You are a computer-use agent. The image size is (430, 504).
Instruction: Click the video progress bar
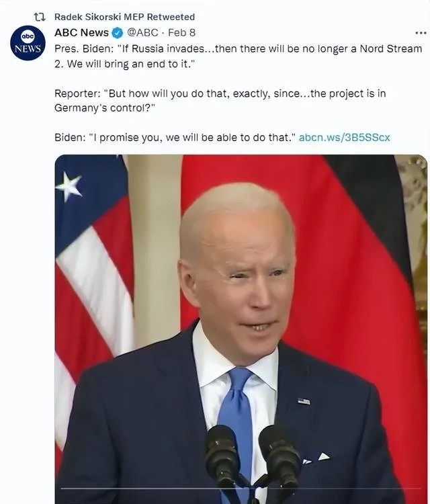pyautogui.click(x=241, y=489)
